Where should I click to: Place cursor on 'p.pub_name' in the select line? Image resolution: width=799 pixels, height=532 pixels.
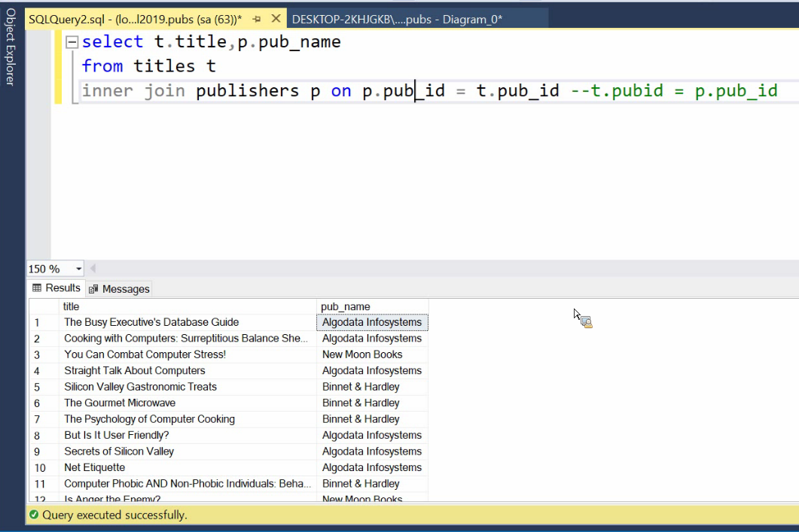(289, 41)
